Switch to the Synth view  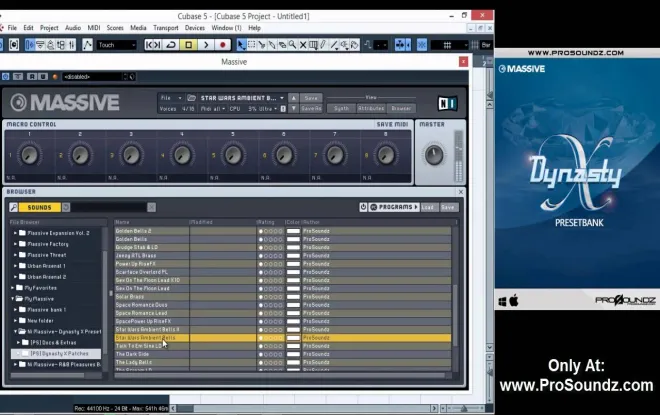click(x=341, y=109)
